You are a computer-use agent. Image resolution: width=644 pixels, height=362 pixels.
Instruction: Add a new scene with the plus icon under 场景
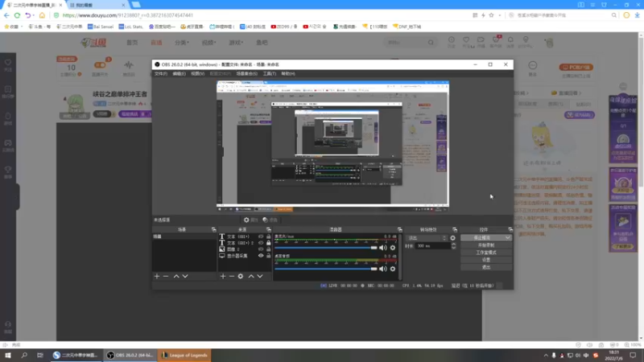[x=157, y=276]
